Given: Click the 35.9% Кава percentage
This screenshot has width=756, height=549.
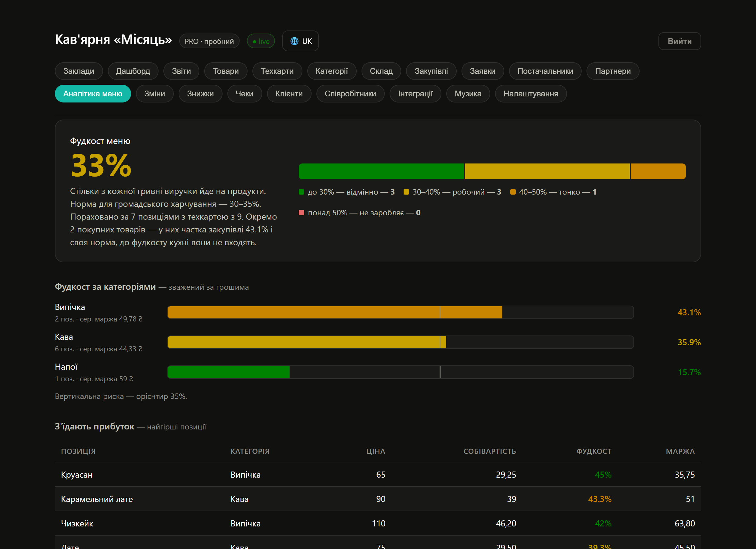Looking at the screenshot, I should [x=689, y=342].
